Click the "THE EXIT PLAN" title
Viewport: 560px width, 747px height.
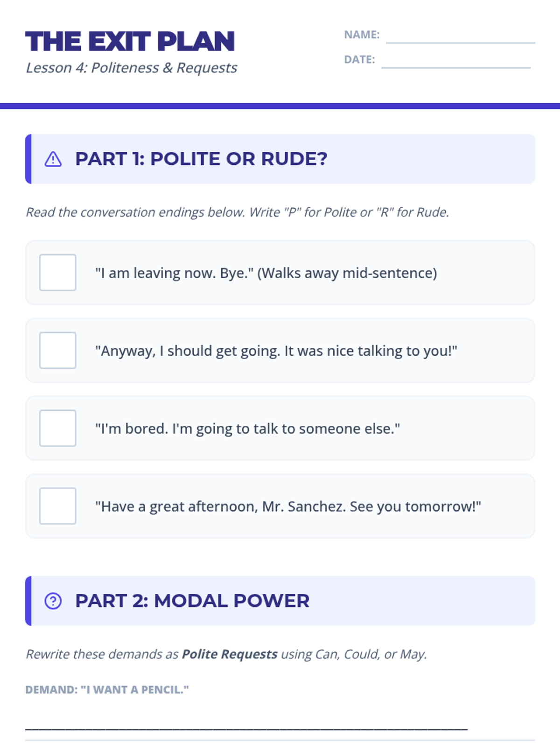coord(130,42)
